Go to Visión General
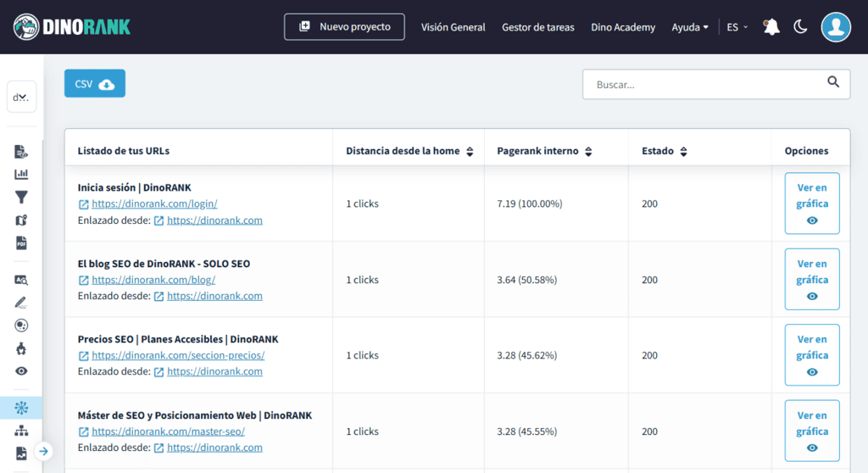The height and width of the screenshot is (473, 868). pyautogui.click(x=453, y=27)
